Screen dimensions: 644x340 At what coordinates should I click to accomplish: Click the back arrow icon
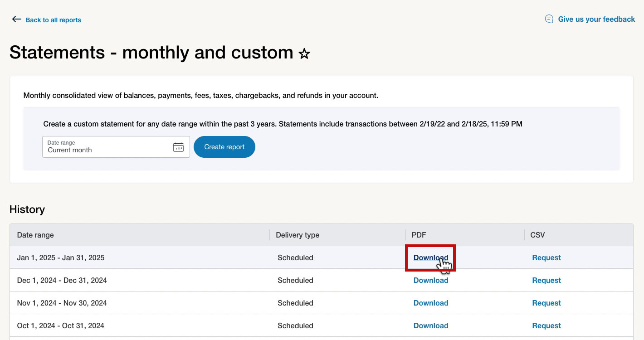pos(17,19)
